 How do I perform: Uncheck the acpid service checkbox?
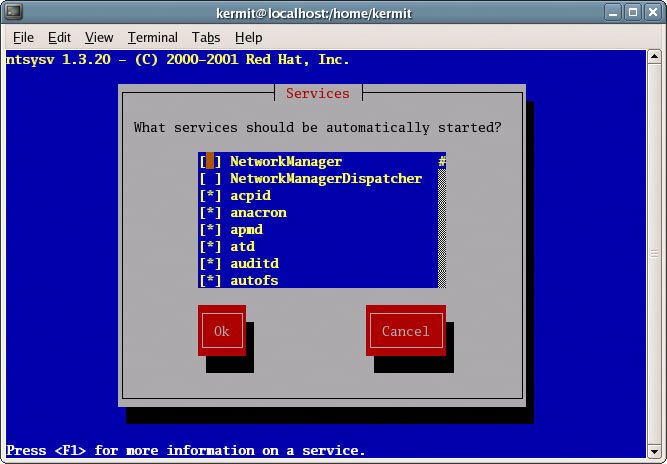pos(211,196)
